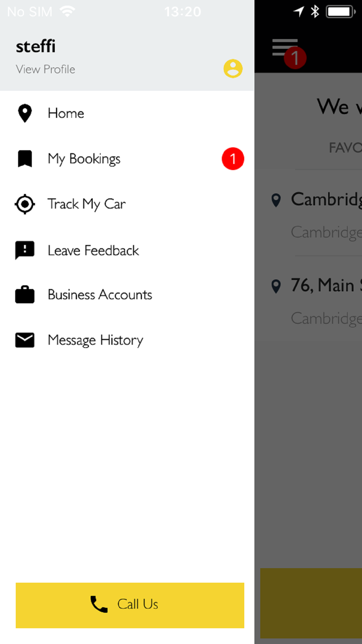Click the Track My Car target icon
This screenshot has width=362, height=644.
coord(25,204)
